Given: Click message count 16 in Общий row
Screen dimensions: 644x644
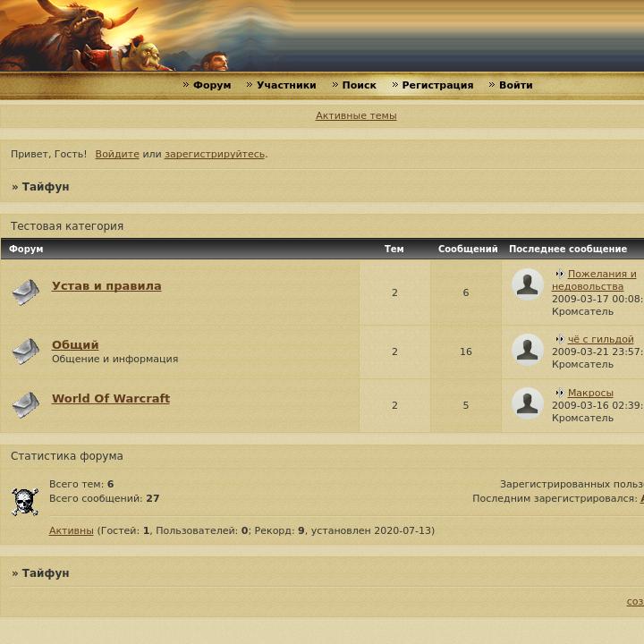Looking at the screenshot, I should (x=466, y=352).
